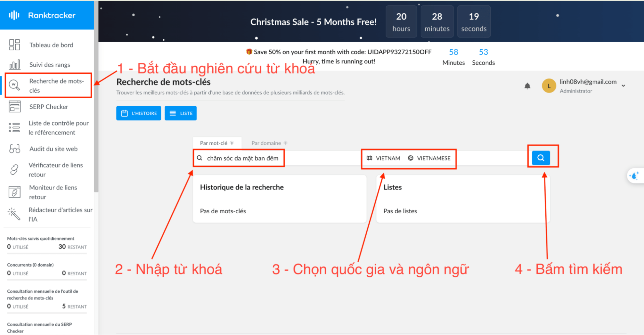Open AI article writer wand icon
The image size is (644, 335).
(x=14, y=214)
